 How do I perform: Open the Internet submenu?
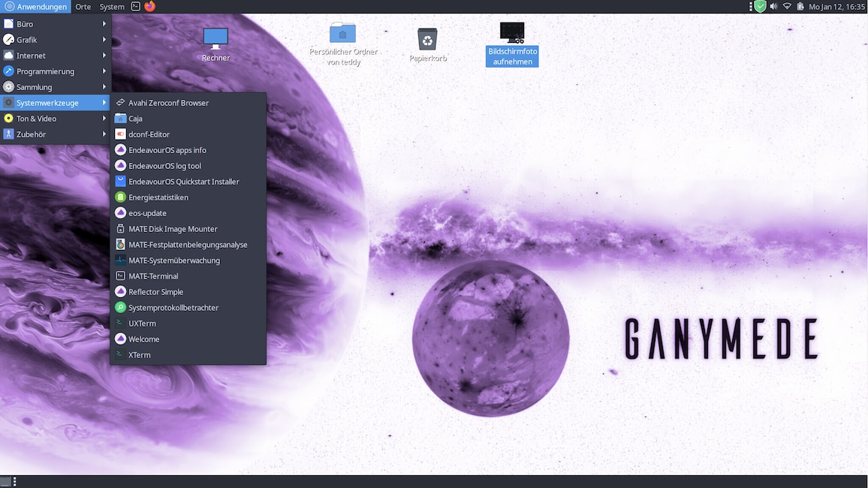pyautogui.click(x=56, y=56)
